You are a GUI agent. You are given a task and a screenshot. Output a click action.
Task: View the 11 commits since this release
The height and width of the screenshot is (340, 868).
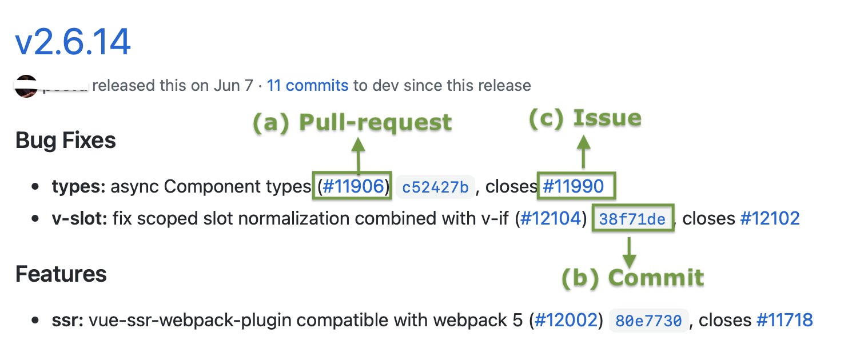tap(308, 86)
